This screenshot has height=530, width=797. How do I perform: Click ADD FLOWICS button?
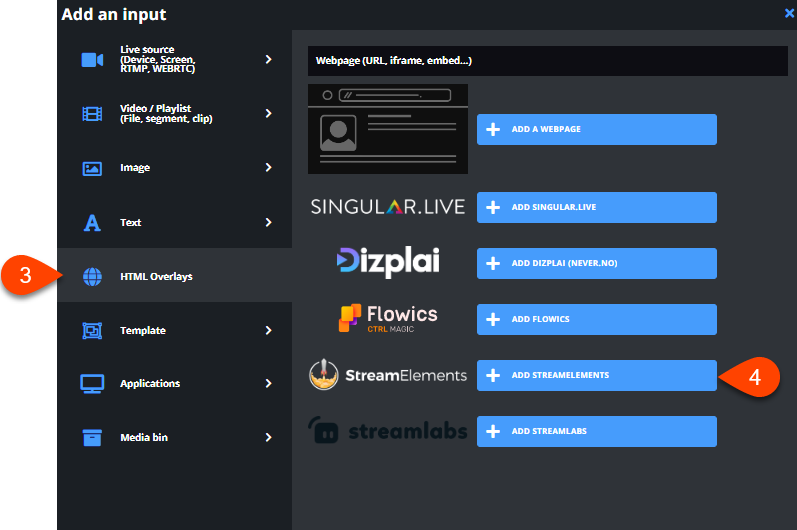coord(597,319)
